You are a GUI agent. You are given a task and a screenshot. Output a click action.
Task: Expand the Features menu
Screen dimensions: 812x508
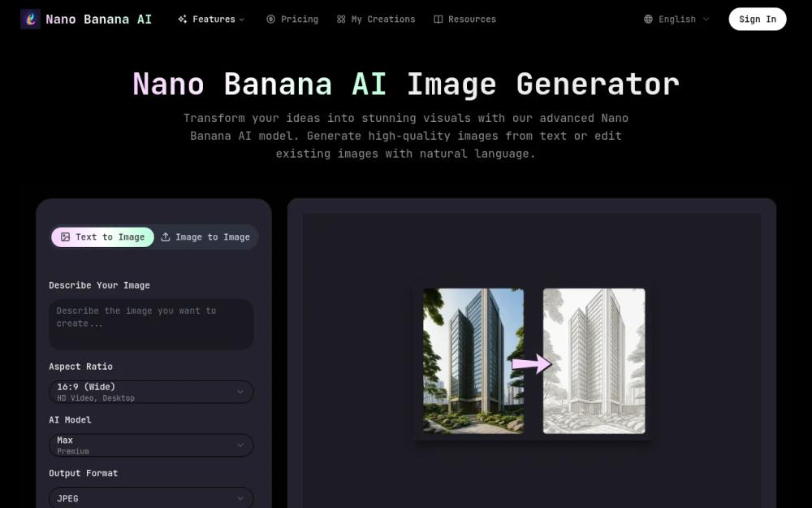211,20
